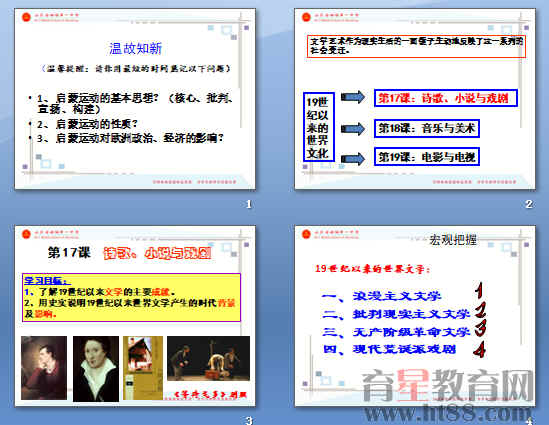
Task: Click the bottom blue arrow on slide 2
Action: click(353, 159)
